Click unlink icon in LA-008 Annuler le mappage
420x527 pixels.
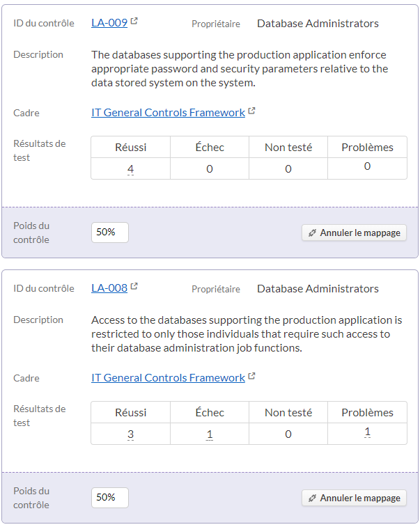[312, 498]
